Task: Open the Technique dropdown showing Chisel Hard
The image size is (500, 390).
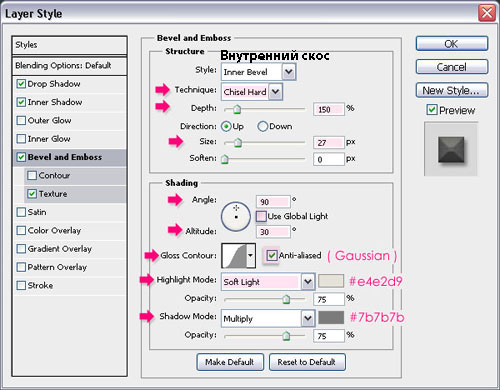Action: point(252,92)
